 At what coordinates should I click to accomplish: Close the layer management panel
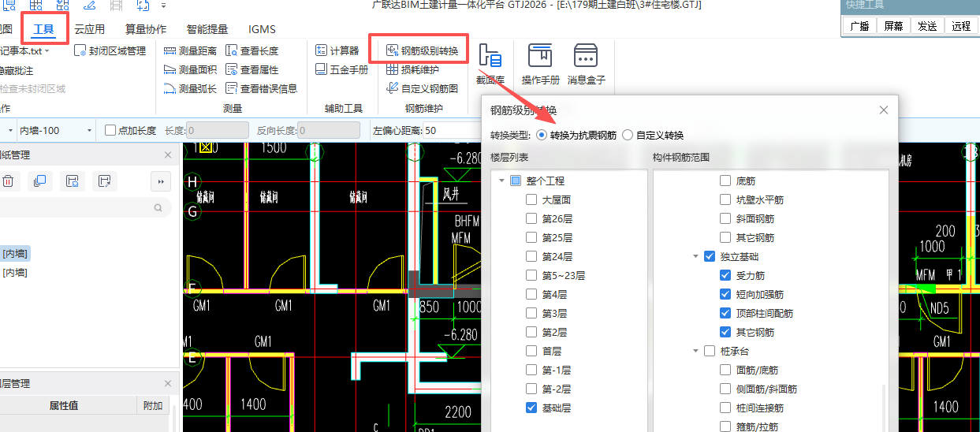(x=167, y=383)
